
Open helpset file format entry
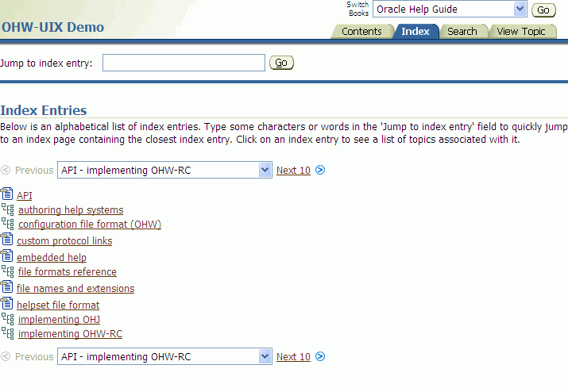pyautogui.click(x=58, y=306)
